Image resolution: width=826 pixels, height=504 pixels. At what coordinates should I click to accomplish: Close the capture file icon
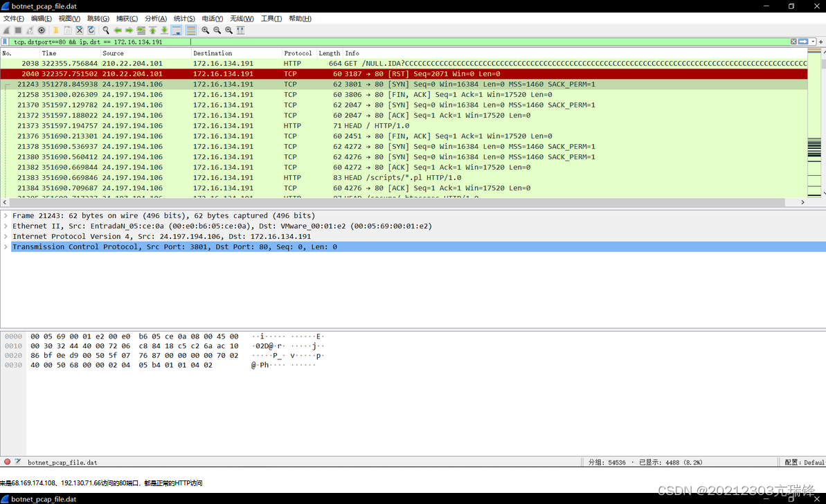[x=80, y=30]
